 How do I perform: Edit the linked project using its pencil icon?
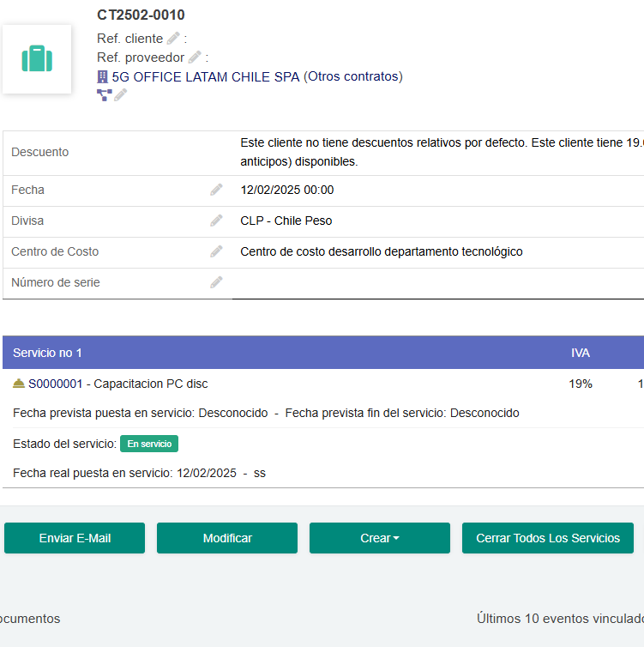121,95
